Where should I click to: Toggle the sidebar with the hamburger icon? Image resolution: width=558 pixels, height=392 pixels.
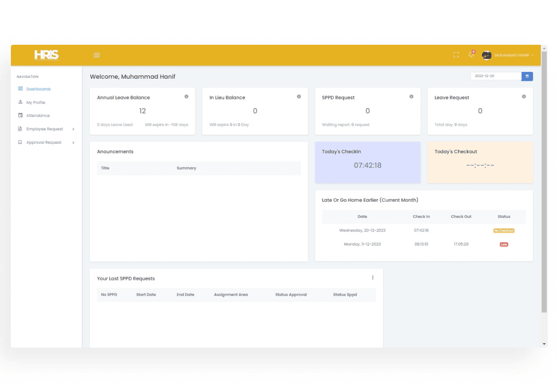tap(96, 55)
